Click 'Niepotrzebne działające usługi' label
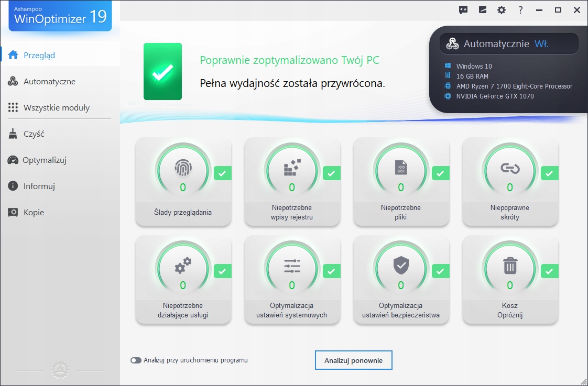The height and width of the screenshot is (386, 588). [183, 310]
